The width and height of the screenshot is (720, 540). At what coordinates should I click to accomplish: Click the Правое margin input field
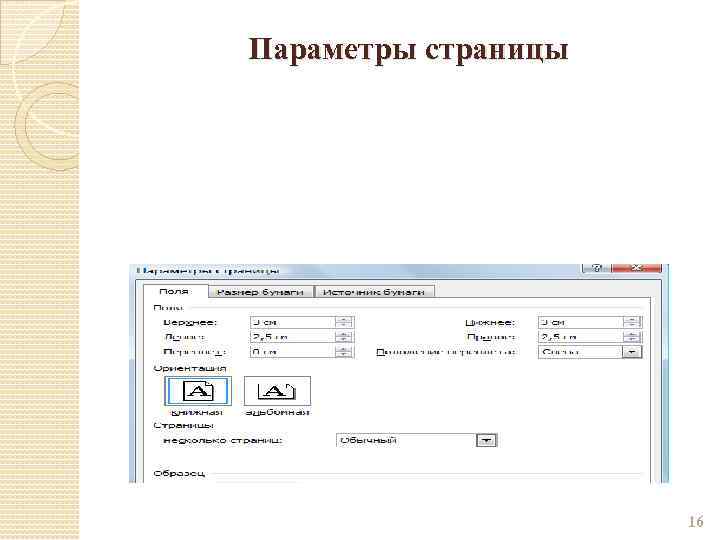(x=580, y=337)
